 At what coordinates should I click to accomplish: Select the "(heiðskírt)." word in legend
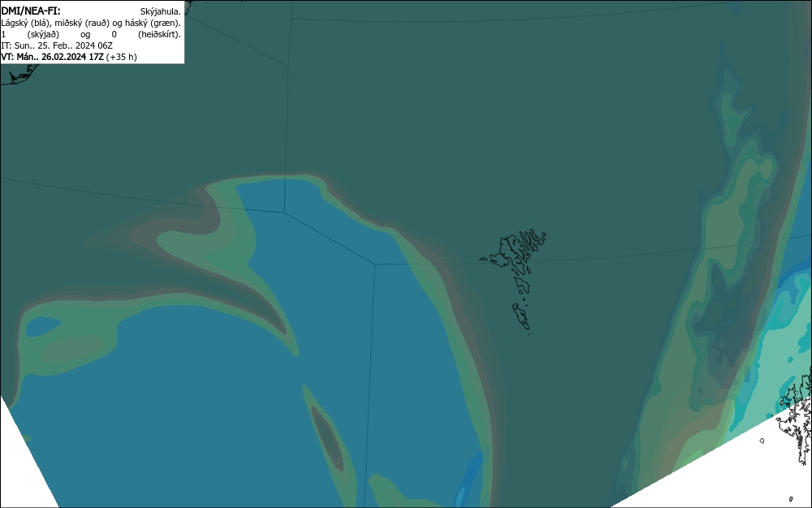point(159,34)
